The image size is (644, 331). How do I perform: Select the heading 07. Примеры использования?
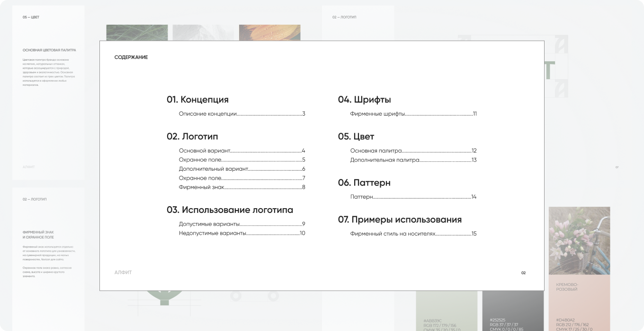[400, 220]
